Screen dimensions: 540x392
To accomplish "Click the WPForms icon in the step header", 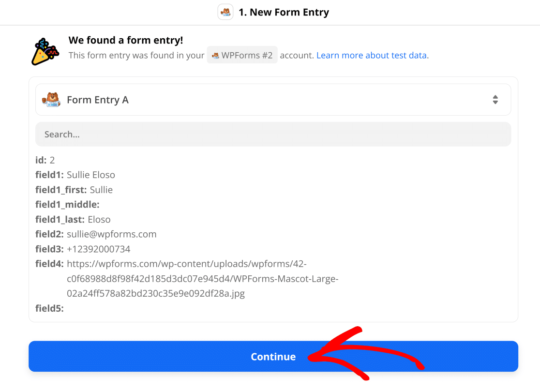I will 225,12.
